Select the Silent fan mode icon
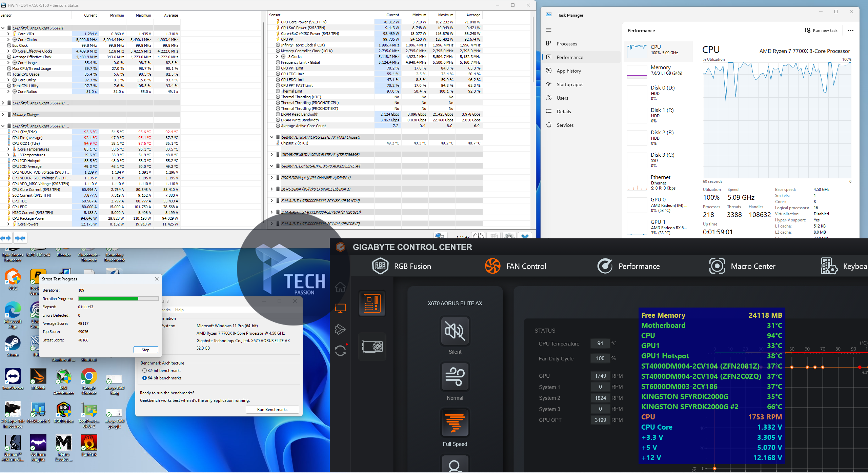The height and width of the screenshot is (473, 868). [455, 331]
